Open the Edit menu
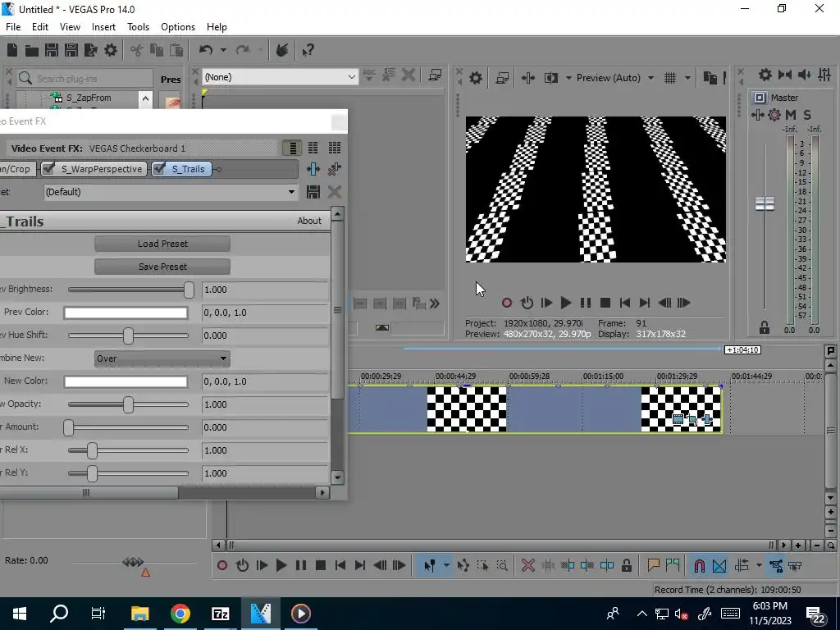 pyautogui.click(x=40, y=27)
